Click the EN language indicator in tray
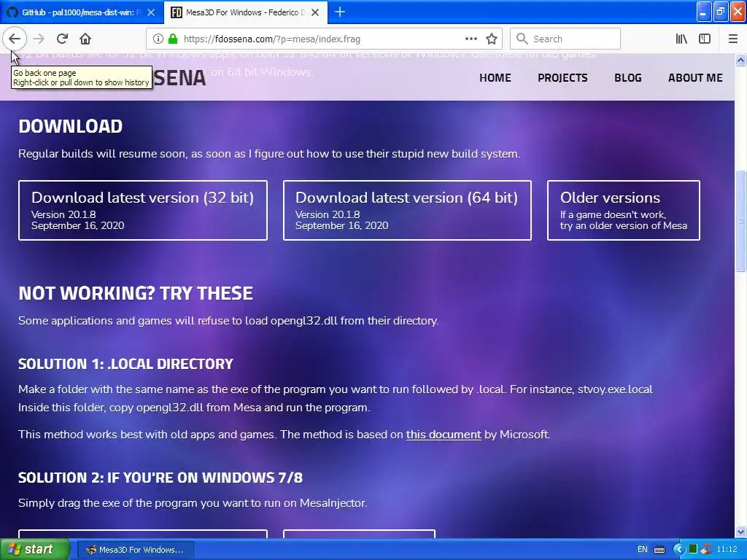The width and height of the screenshot is (747, 560). click(x=642, y=550)
